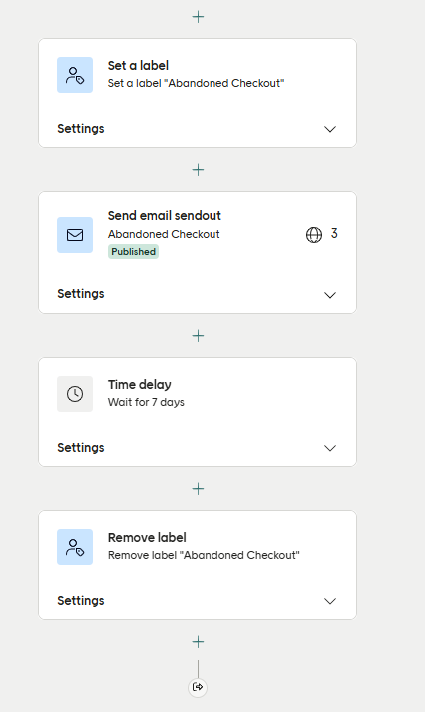Expand Settings of the Set a label card
Image resolution: width=425 pixels, height=712 pixels.
[x=330, y=129]
